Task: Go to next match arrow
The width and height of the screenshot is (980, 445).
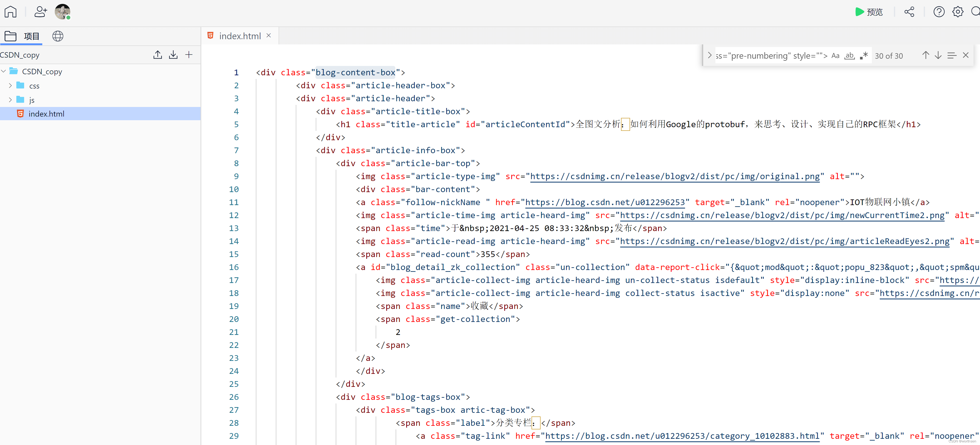Action: 938,55
